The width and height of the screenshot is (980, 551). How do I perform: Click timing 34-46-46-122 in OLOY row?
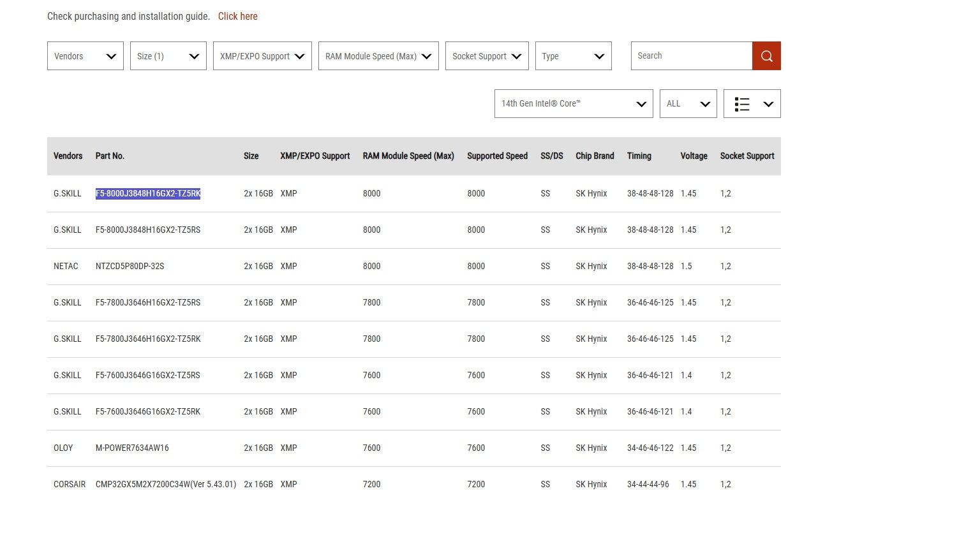[650, 448]
